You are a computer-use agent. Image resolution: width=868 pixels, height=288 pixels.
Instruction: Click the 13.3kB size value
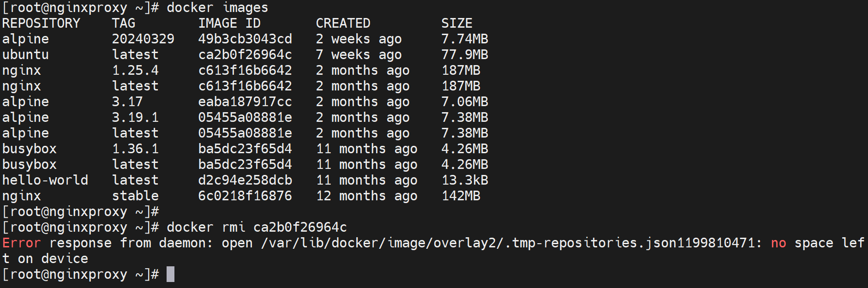click(465, 180)
